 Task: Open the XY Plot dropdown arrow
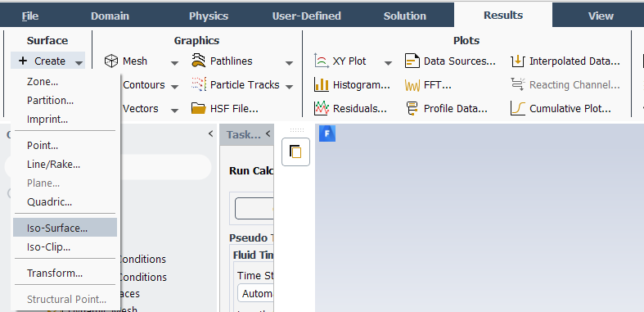coord(388,63)
